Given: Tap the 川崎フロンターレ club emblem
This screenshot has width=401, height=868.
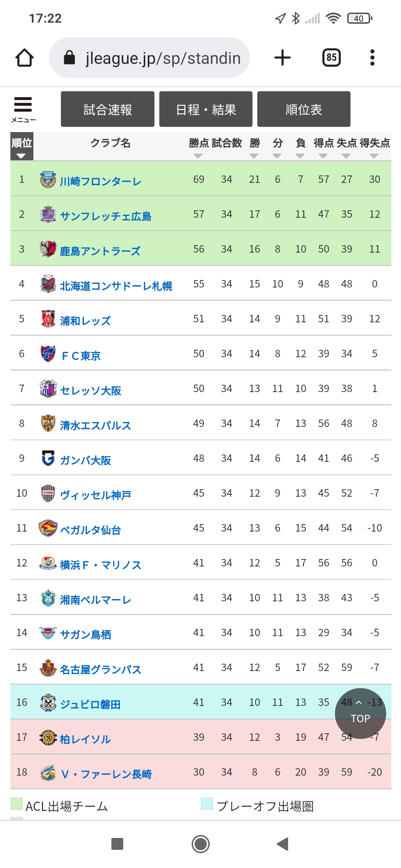Looking at the screenshot, I should coord(48,180).
